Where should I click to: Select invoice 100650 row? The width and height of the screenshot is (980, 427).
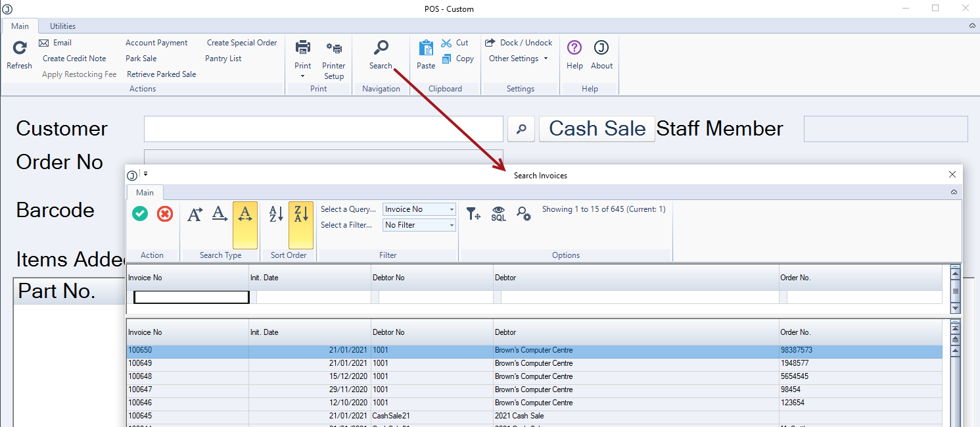pos(534,351)
